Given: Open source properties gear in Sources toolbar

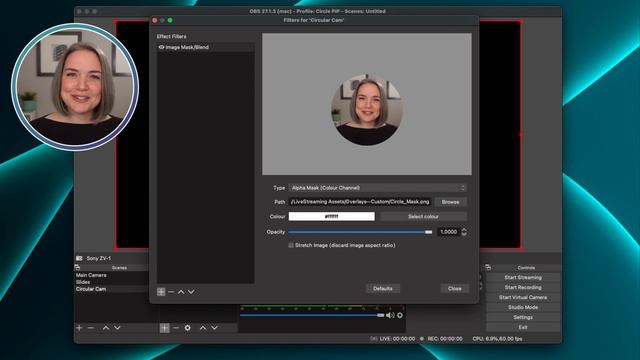Looking at the screenshot, I should point(187,328).
